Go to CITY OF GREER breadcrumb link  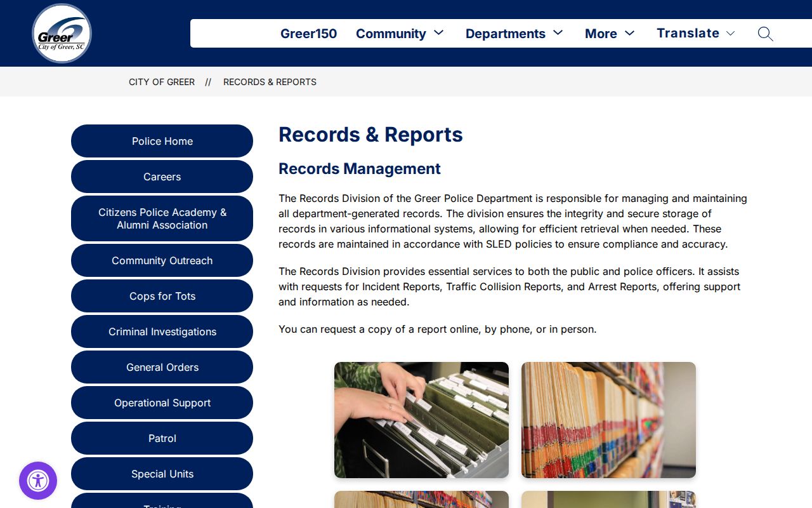coord(162,82)
